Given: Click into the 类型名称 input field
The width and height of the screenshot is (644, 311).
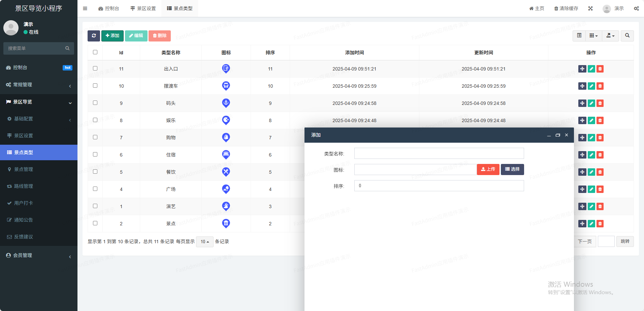Looking at the screenshot, I should 439,153.
